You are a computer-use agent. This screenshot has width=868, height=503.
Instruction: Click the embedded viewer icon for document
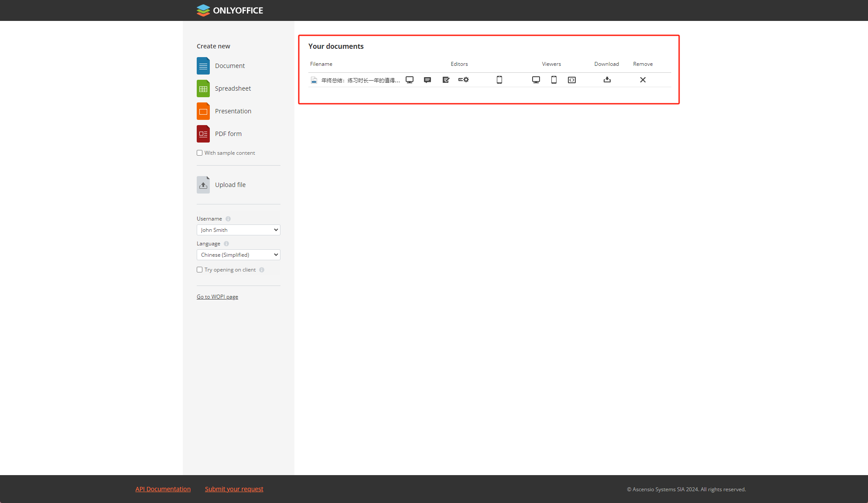point(572,80)
